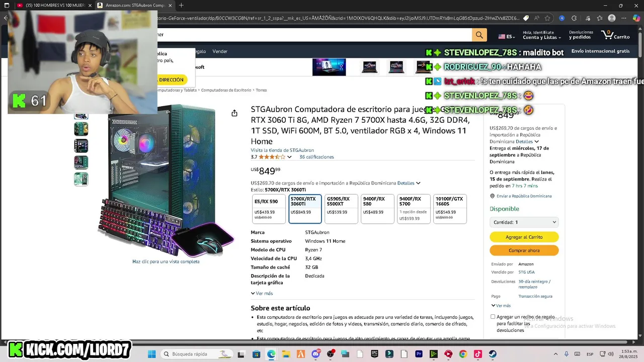Open the TikTok-style pink music app taskbar icon
The width and height of the screenshot is (644, 362).
point(477,354)
